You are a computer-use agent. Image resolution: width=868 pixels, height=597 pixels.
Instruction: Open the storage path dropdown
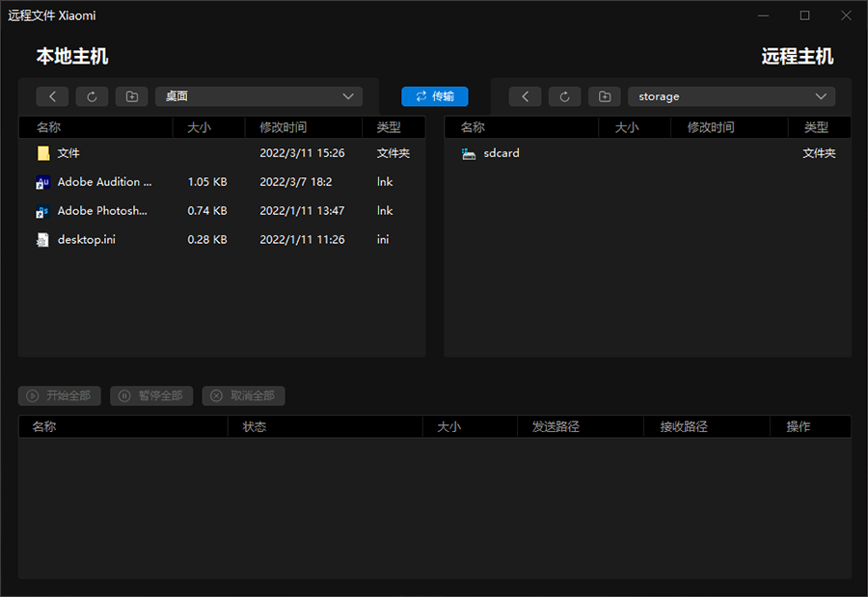732,96
